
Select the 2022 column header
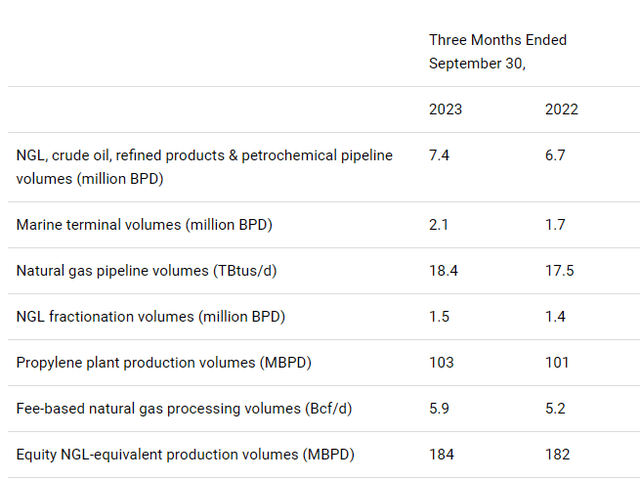tap(561, 109)
